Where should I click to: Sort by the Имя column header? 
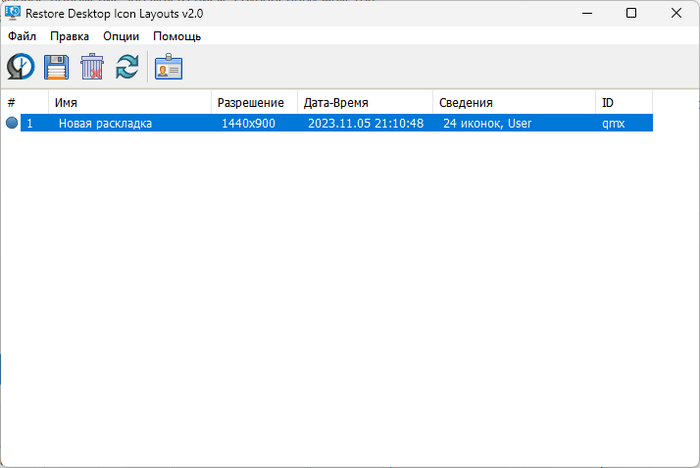click(129, 103)
